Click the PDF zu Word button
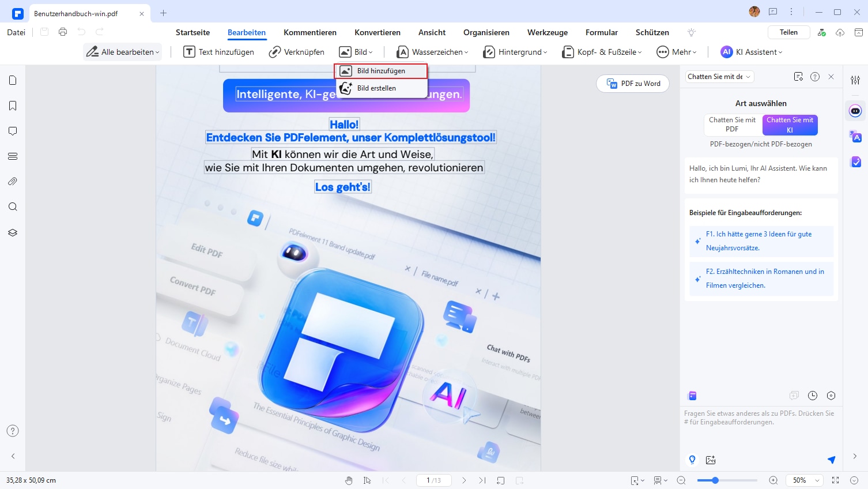The image size is (868, 489). point(633,84)
